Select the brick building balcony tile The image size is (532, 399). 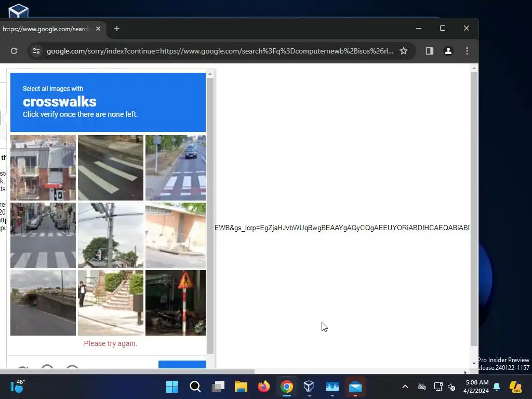click(x=43, y=168)
